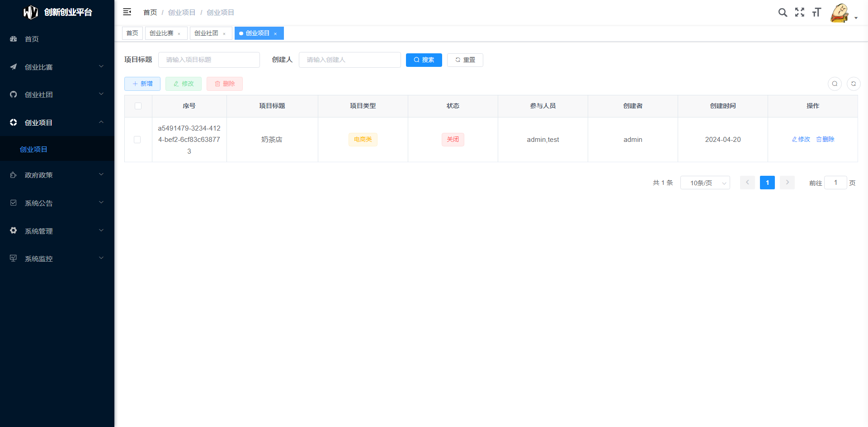The image size is (868, 427).
Task: Click the platform logo icon
Action: pyautogui.click(x=30, y=12)
